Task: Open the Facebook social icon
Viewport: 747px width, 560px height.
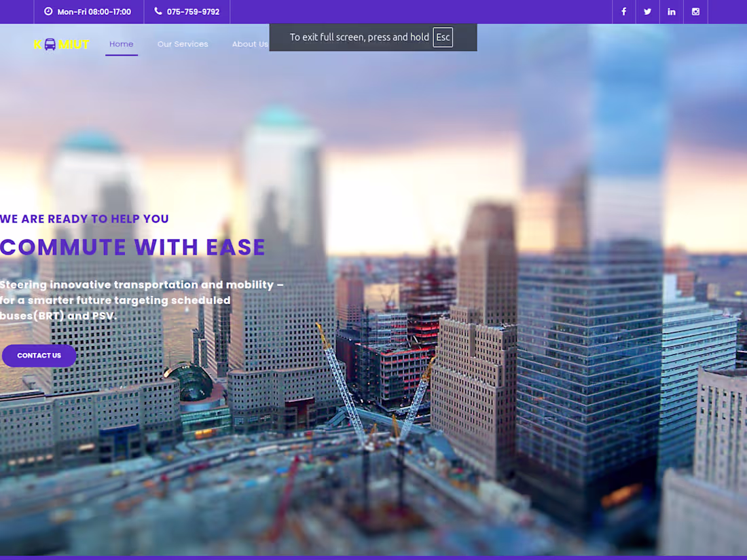Action: 623,12
